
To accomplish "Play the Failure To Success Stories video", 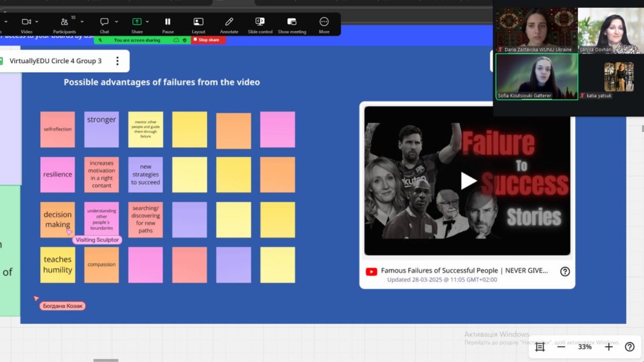I will (x=467, y=180).
